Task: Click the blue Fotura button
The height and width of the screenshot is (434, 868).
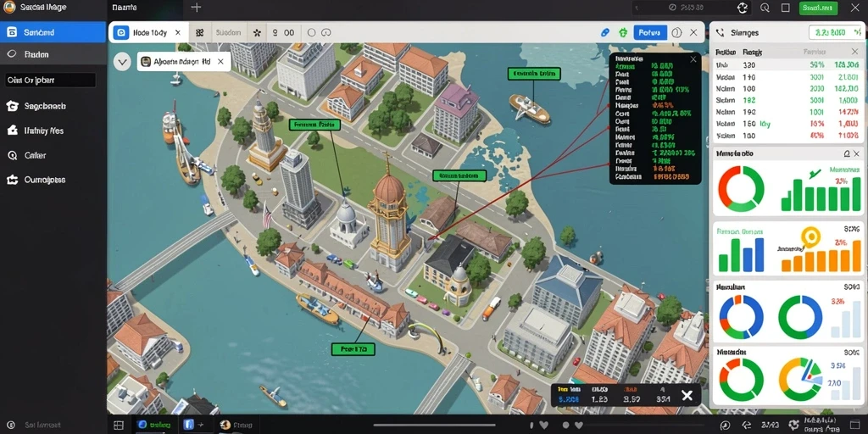Action: click(650, 33)
